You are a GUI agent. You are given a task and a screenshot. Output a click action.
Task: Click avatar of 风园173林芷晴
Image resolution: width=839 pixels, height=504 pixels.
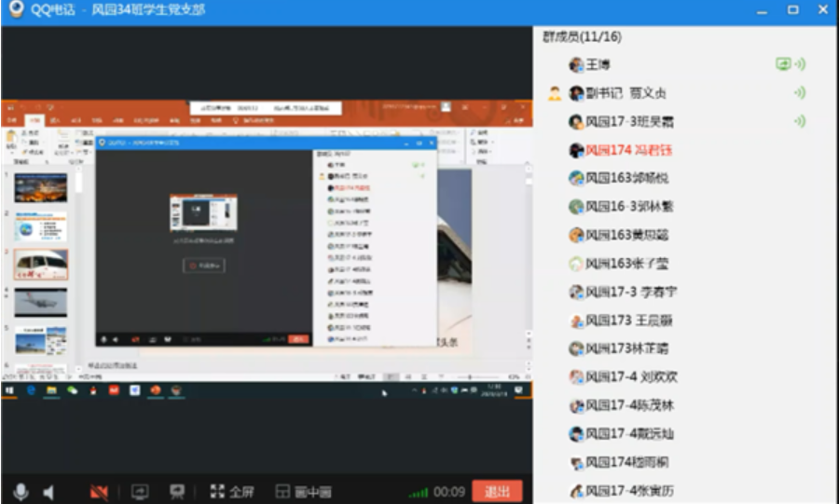[x=576, y=348]
